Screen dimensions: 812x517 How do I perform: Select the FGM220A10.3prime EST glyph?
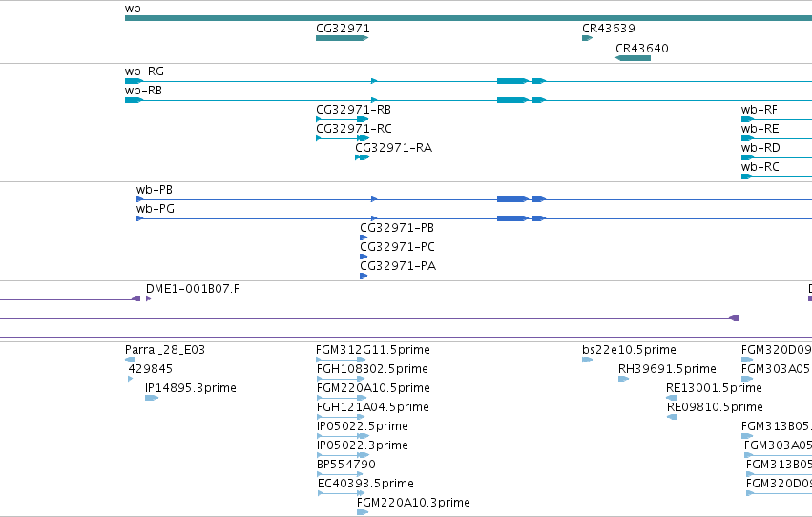363,512
